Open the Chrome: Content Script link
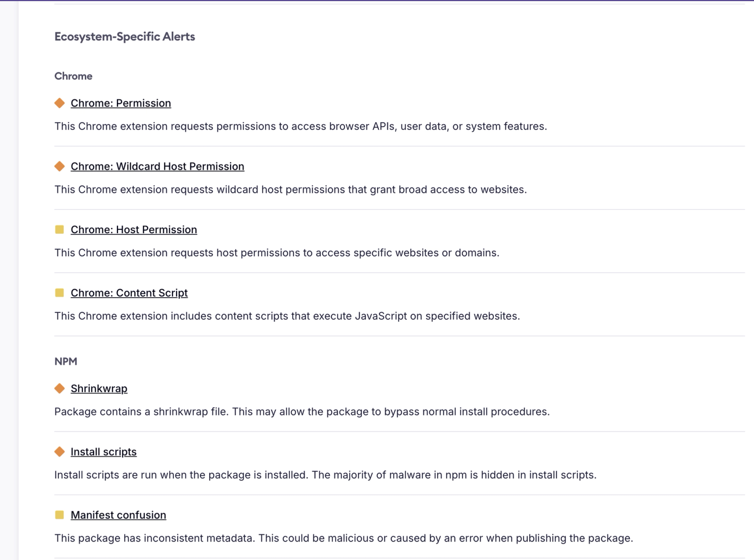The image size is (754, 560). point(129,293)
